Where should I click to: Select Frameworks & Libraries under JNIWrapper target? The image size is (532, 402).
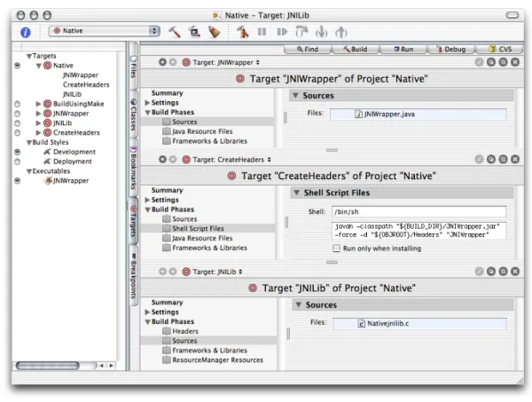209,141
